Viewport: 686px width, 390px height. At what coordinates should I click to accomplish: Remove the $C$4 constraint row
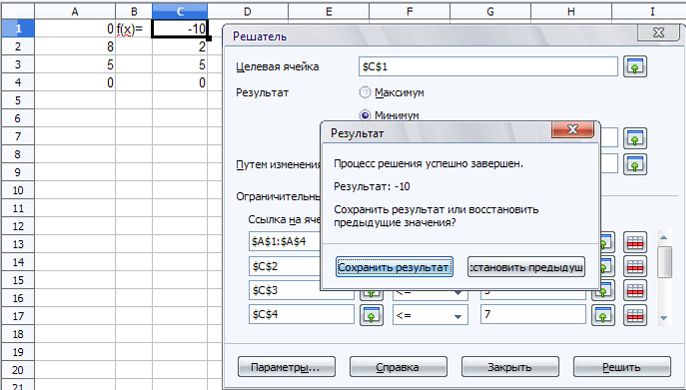point(634,315)
